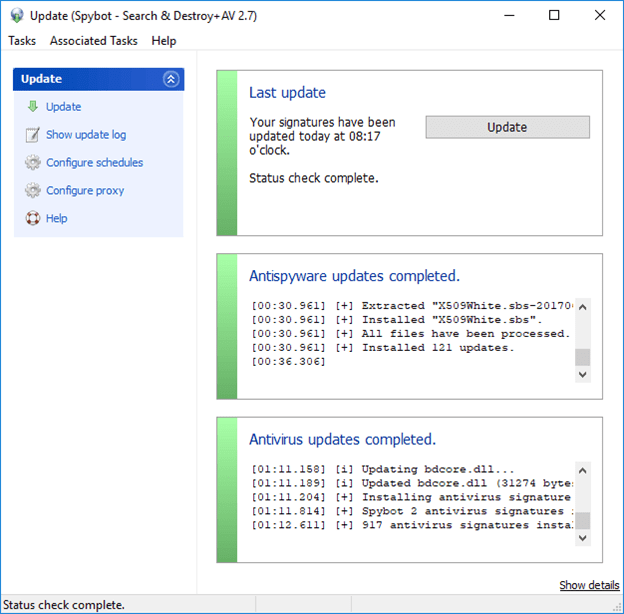Click the 'Last update' heading
The height and width of the screenshot is (614, 624).
point(287,93)
